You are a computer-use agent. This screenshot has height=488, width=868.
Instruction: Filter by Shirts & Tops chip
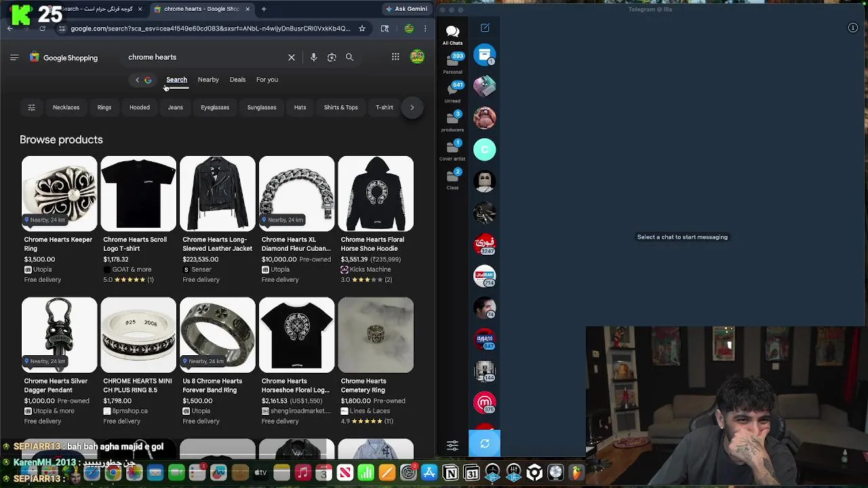pyautogui.click(x=341, y=107)
